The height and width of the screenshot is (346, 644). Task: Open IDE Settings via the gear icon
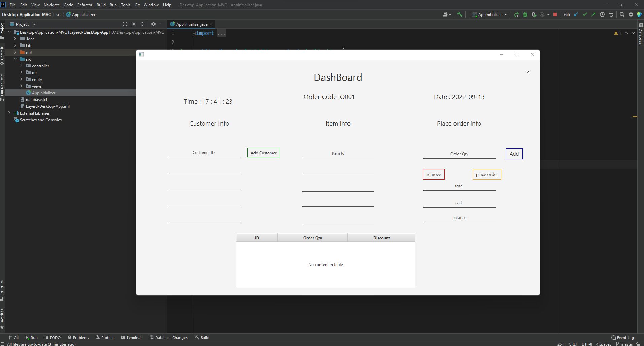[x=631, y=14]
